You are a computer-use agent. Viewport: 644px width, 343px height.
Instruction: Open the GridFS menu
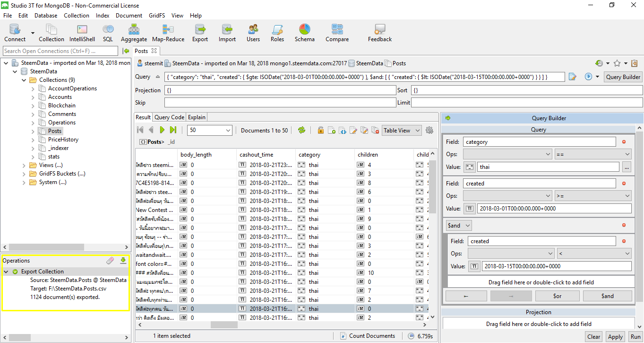157,16
